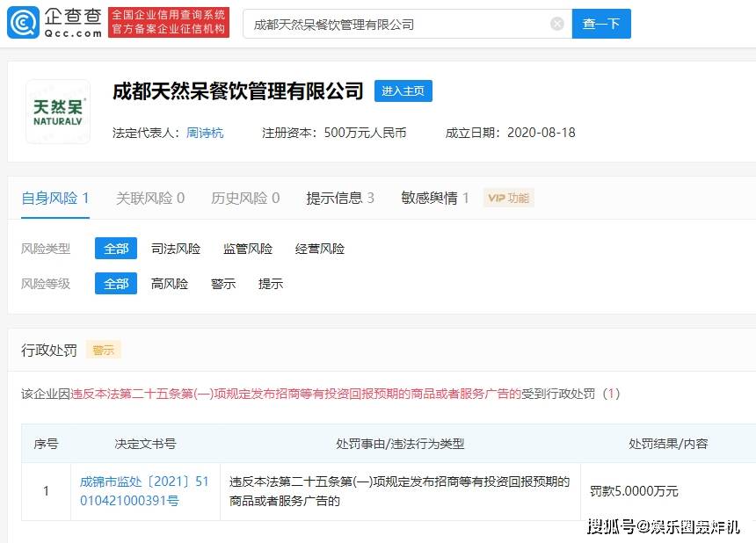
Task: Switch to the 自身风险 tab
Action: click(x=55, y=198)
